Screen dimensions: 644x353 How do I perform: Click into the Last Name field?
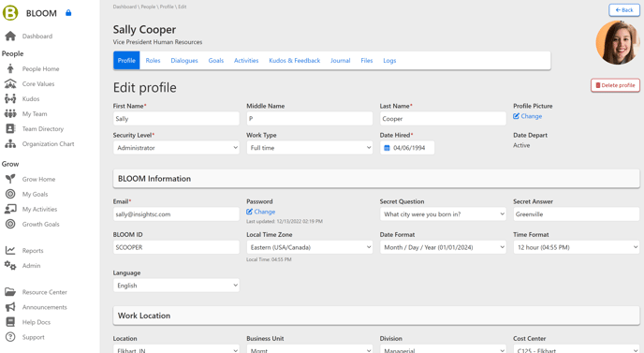tap(443, 119)
